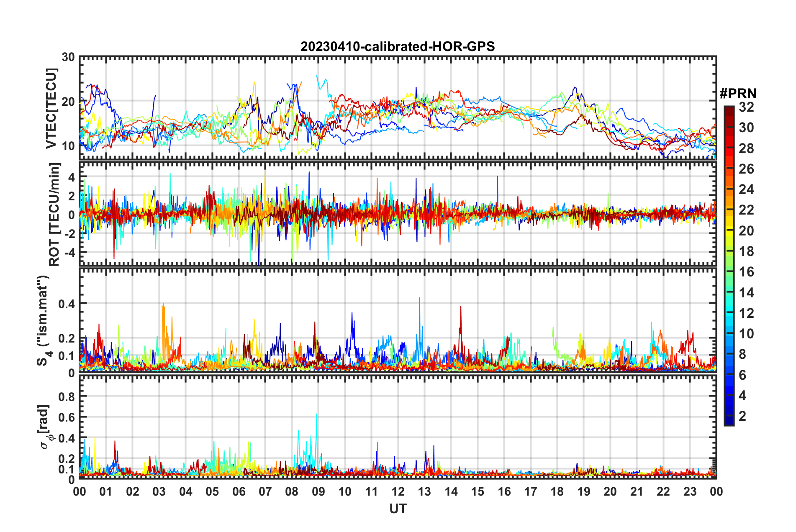Click inside the VTEC plot panel
The height and width of the screenshot is (532, 796).
[398, 108]
